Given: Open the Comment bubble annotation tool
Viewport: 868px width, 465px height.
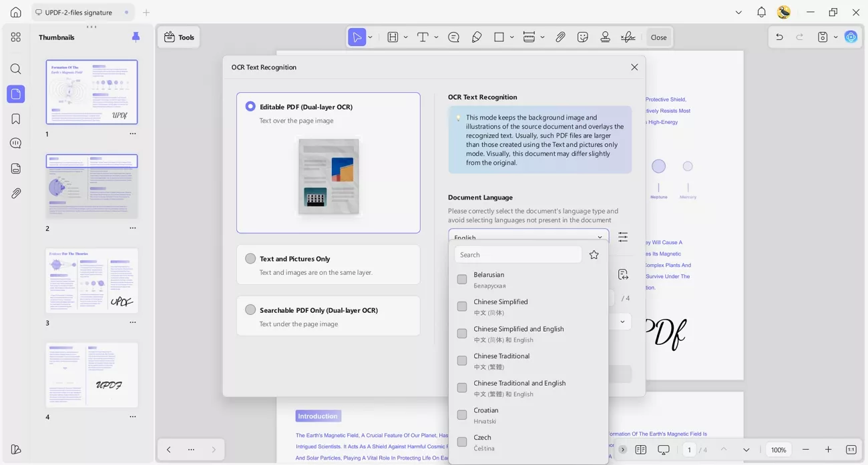Looking at the screenshot, I should (x=453, y=37).
